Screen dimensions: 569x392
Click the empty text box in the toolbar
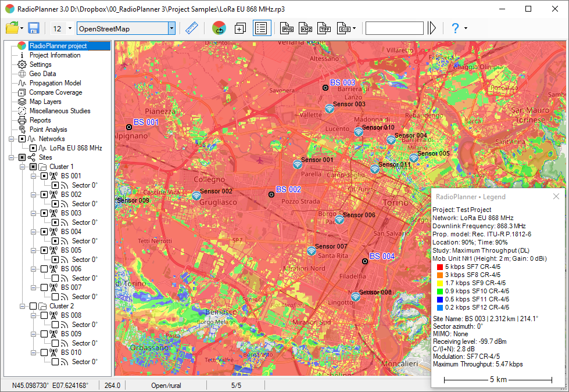point(395,28)
